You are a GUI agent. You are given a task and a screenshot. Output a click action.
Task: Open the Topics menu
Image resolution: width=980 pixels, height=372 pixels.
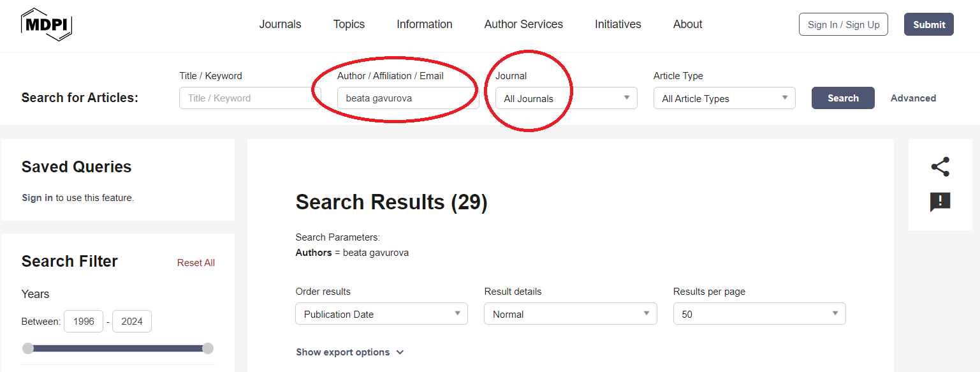click(349, 24)
